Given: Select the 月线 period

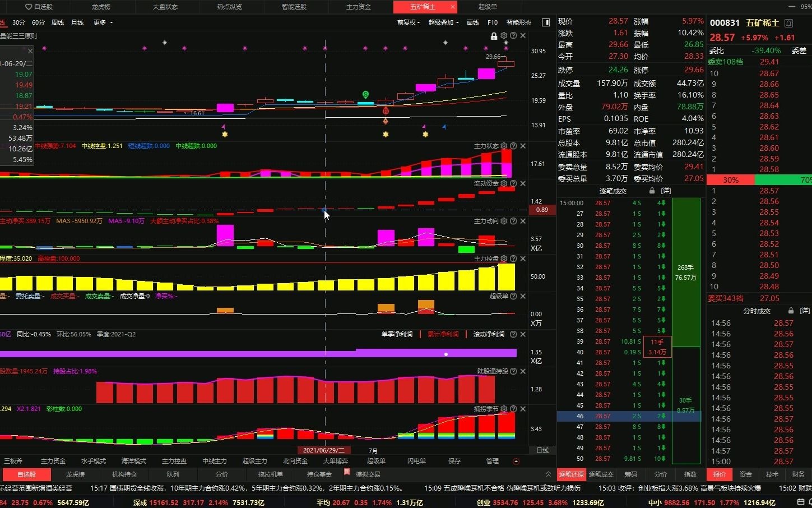Looking at the screenshot, I should pyautogui.click(x=77, y=22).
